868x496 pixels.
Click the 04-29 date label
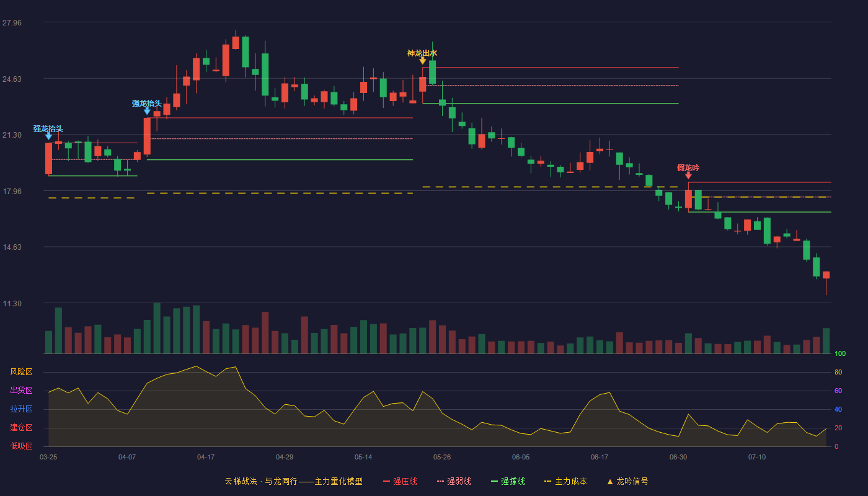(285, 457)
